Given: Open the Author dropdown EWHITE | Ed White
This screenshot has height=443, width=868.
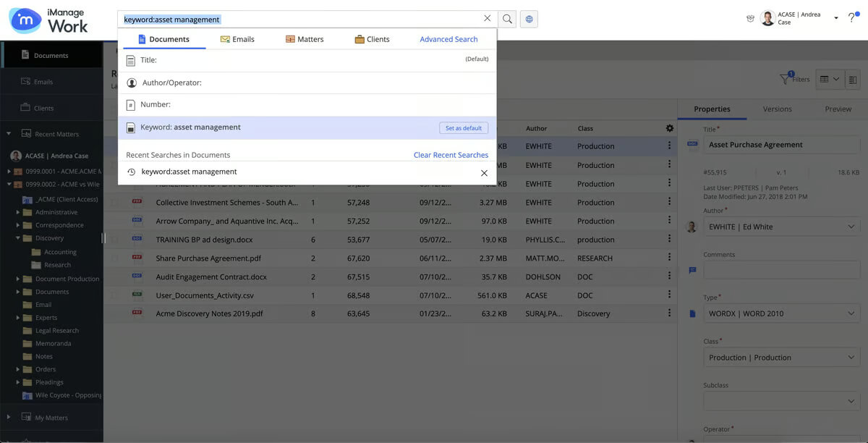Looking at the screenshot, I should coord(781,227).
